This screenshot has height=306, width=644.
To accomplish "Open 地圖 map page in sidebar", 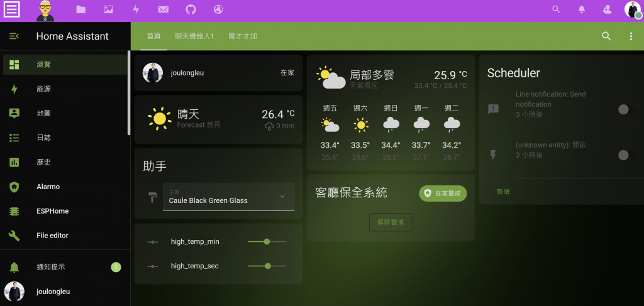I will coord(65,113).
